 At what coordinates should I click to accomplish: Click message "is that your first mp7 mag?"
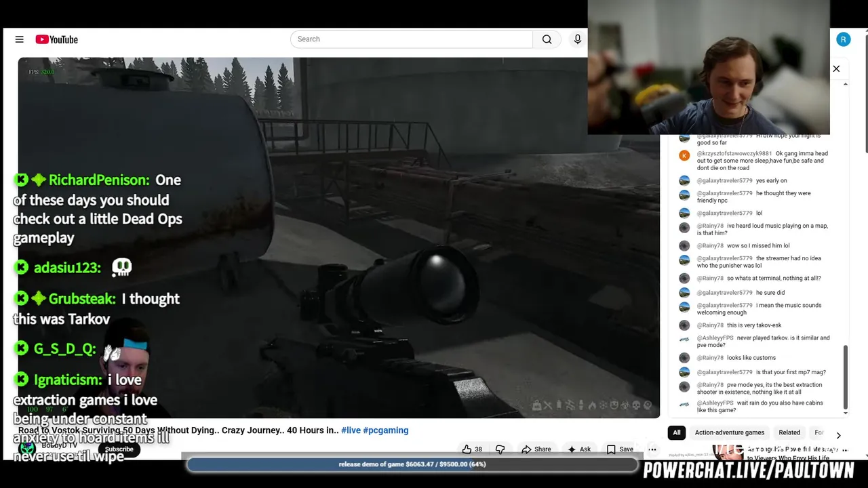791,372
